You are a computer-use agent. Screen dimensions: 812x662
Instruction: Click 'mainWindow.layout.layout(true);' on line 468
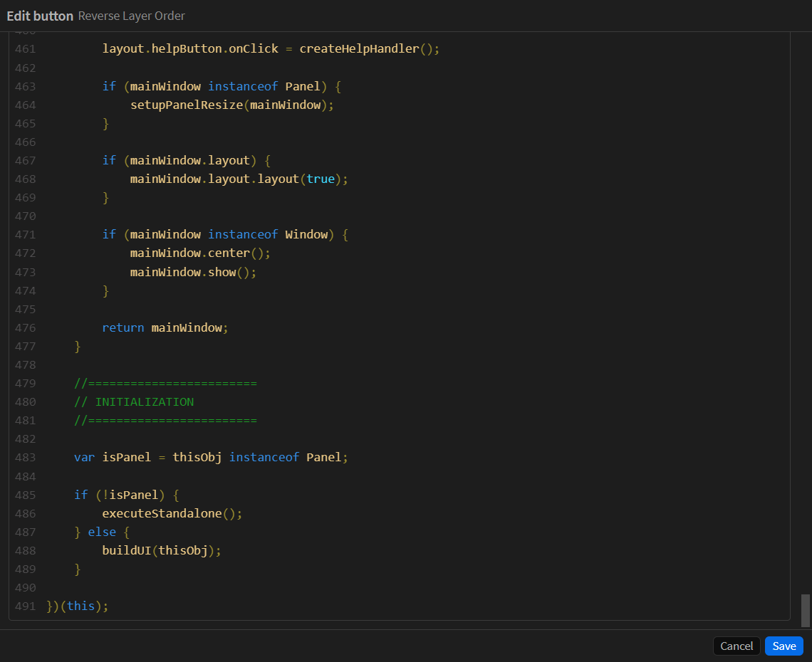click(239, 179)
